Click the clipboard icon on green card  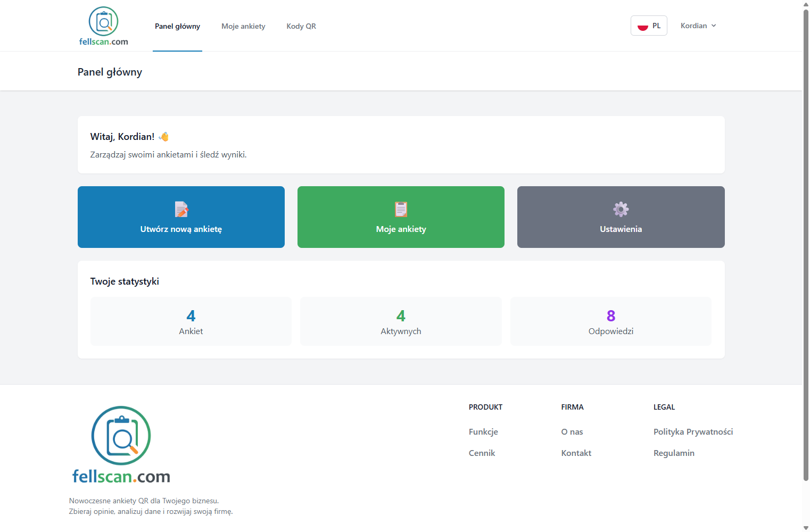tap(401, 209)
